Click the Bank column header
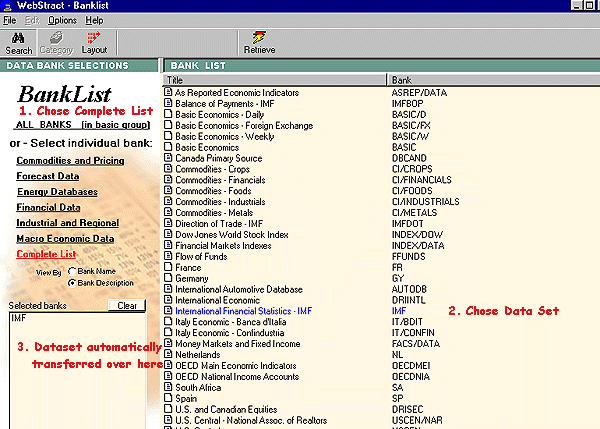 (x=490, y=79)
